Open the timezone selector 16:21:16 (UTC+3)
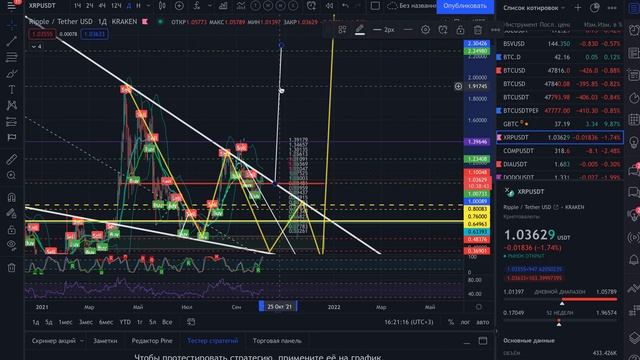 [x=409, y=322]
